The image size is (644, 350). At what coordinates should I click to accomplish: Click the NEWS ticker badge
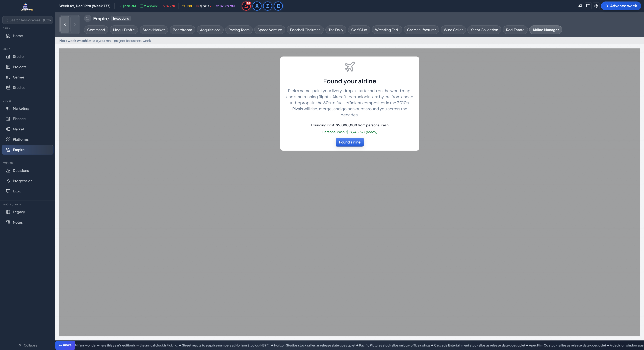(x=65, y=345)
